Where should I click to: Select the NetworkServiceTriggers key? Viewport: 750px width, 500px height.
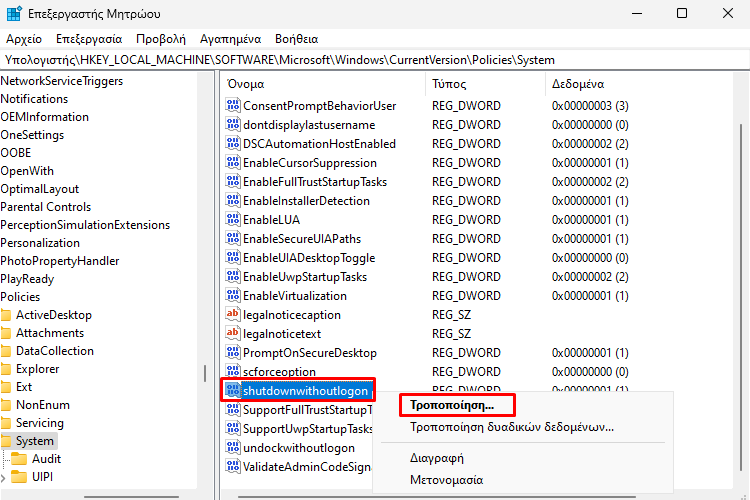[62, 81]
